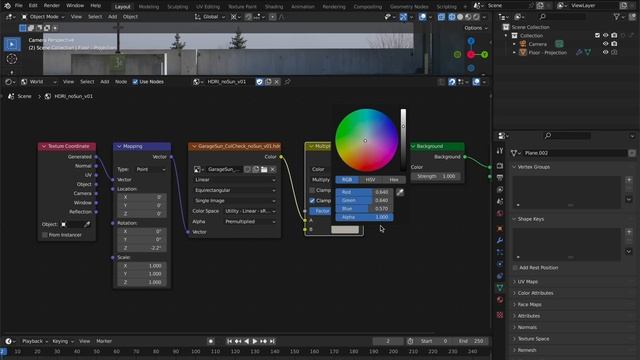Open the Render properties tab icon
This screenshot has height=360, width=640.
[x=500, y=166]
